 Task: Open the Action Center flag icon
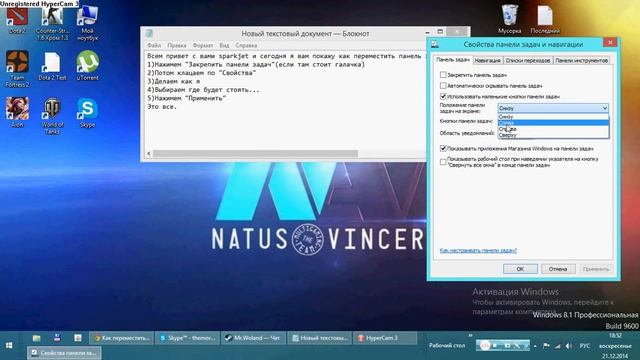(x=547, y=346)
